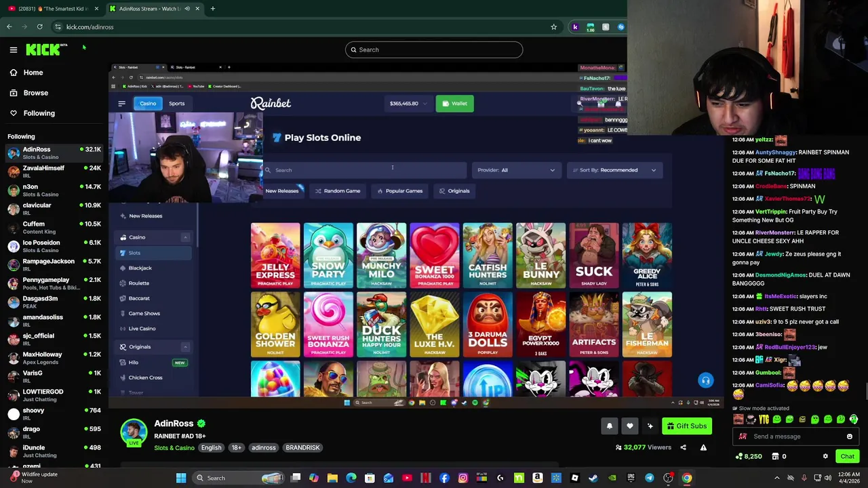Click the Rainbet support headset icon

pos(706,380)
